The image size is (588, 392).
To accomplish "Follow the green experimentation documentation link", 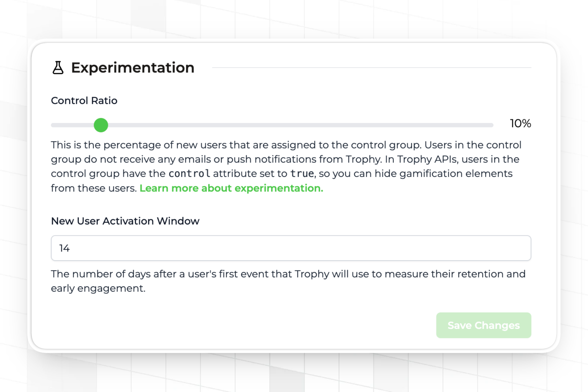I will pos(231,188).
